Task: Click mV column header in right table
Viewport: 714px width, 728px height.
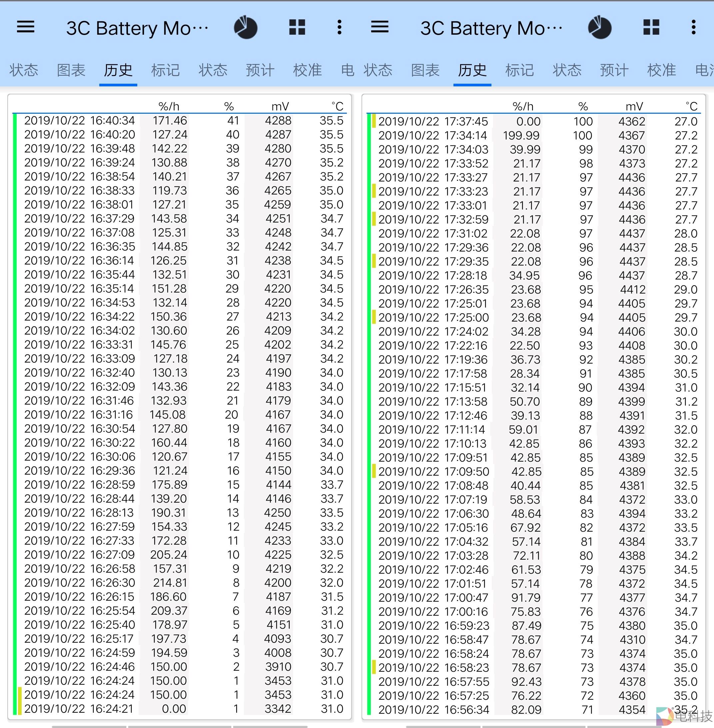Action: click(634, 107)
